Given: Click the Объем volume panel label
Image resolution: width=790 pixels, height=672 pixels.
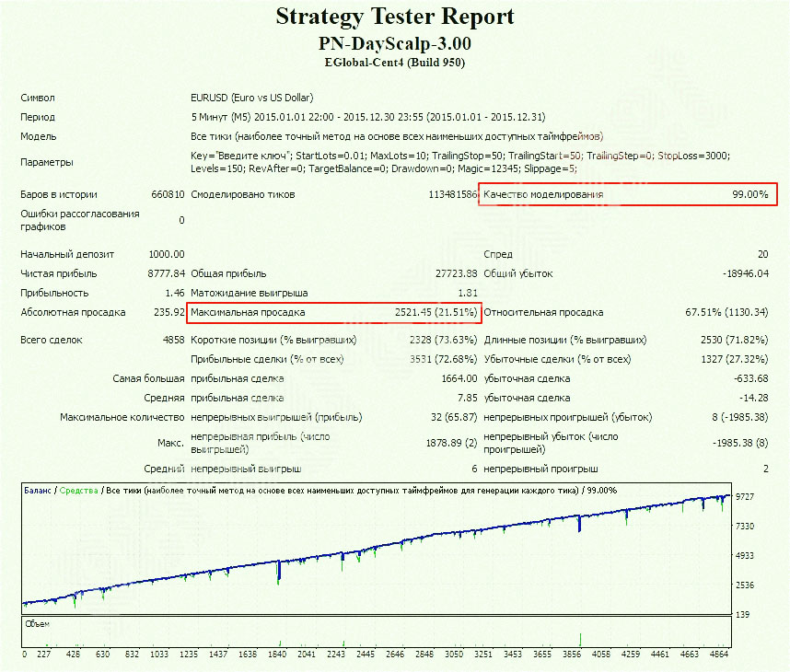Looking at the screenshot, I should [38, 623].
